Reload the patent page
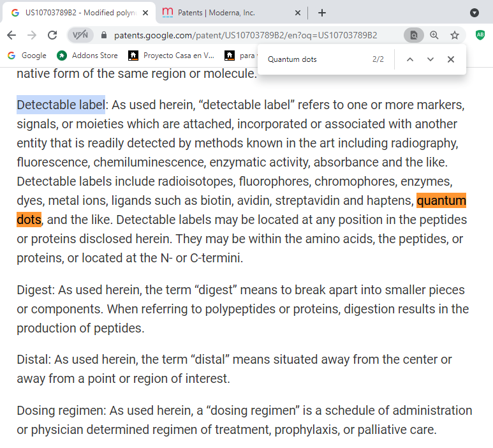493x448 pixels. [x=52, y=35]
